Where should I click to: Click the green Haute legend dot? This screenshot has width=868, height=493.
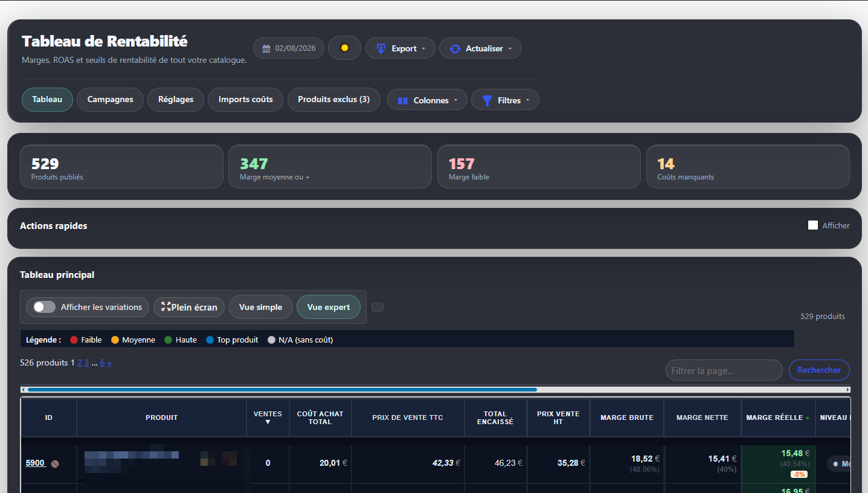tap(169, 340)
